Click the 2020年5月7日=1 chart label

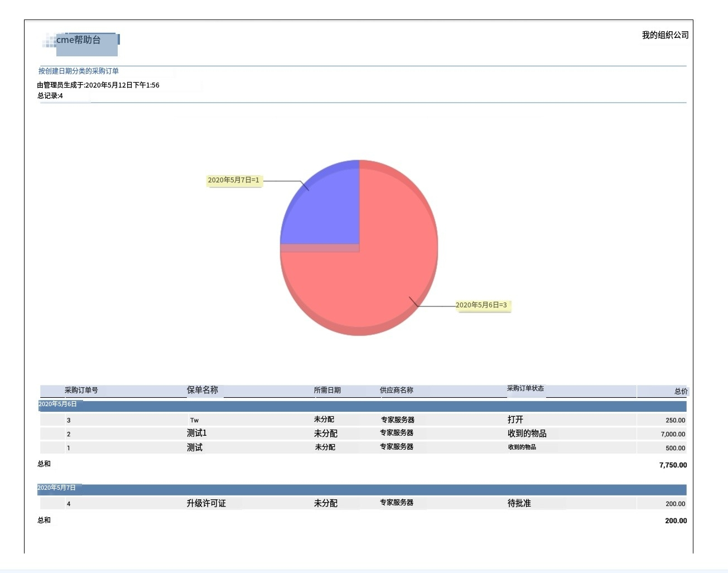pos(234,180)
